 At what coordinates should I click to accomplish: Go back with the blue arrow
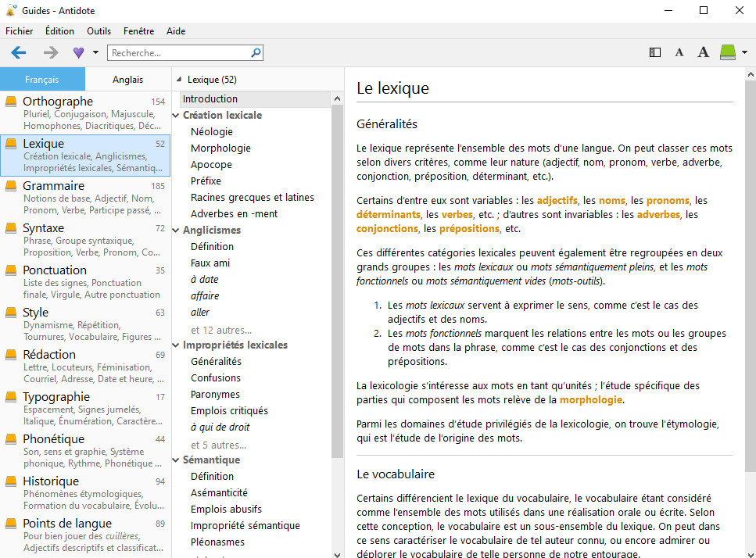pyautogui.click(x=18, y=52)
